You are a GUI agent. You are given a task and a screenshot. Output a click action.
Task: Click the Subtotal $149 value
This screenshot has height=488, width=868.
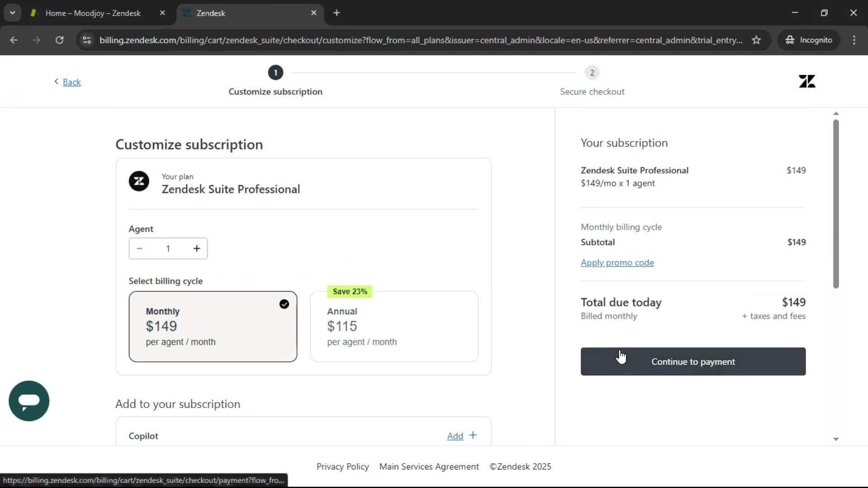(x=797, y=242)
